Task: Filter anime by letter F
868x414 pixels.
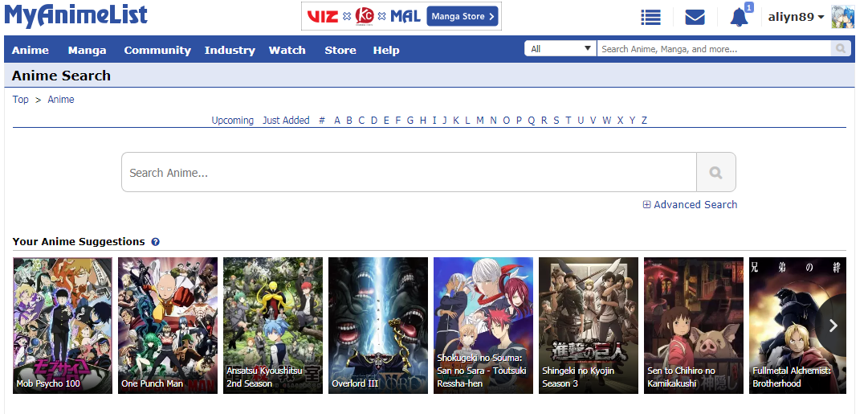Action: point(397,121)
